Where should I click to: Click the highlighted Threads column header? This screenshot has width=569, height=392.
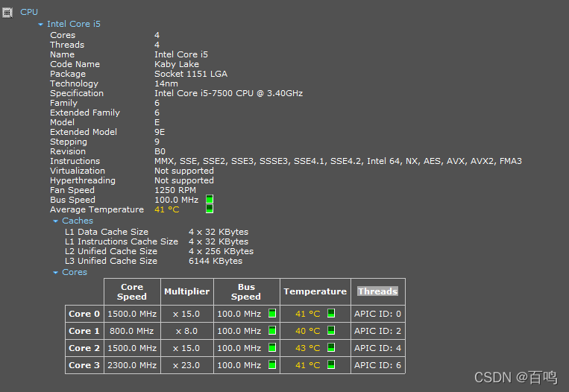378,291
